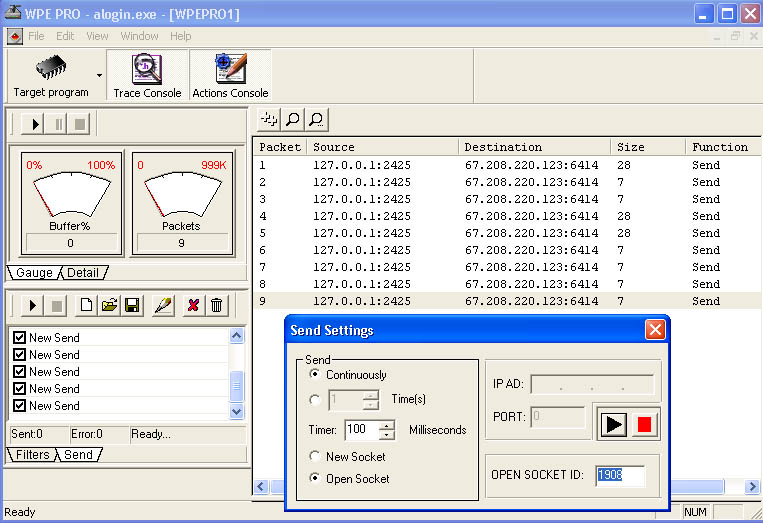Stop packet logging with the top stop button

[80, 125]
